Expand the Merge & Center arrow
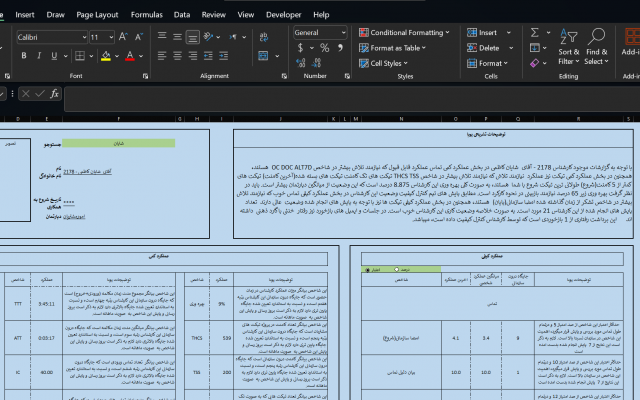Viewport: 640px width, 400px height. coord(277,56)
